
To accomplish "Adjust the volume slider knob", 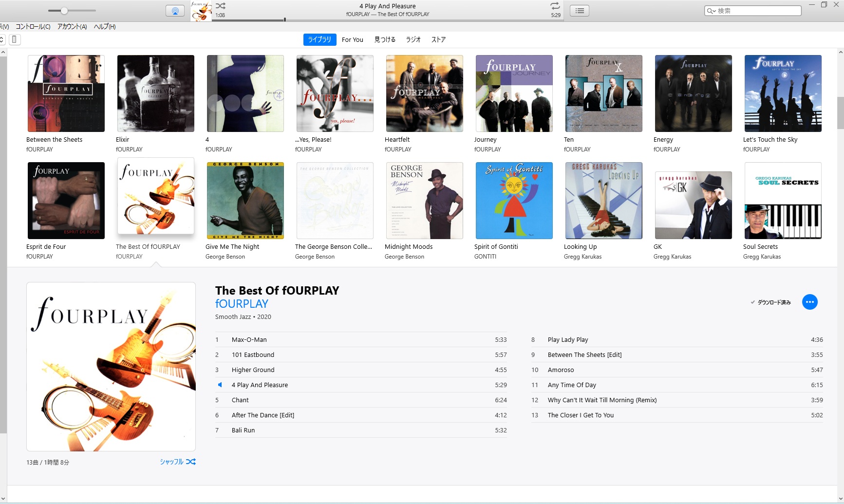I will [x=64, y=11].
